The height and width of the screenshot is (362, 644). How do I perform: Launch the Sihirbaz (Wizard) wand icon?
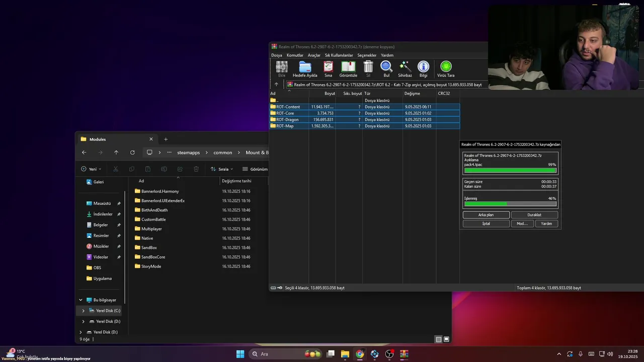point(405,69)
